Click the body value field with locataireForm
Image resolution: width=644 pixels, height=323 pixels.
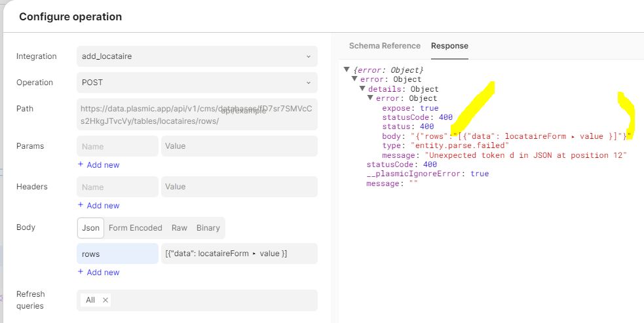(238, 254)
